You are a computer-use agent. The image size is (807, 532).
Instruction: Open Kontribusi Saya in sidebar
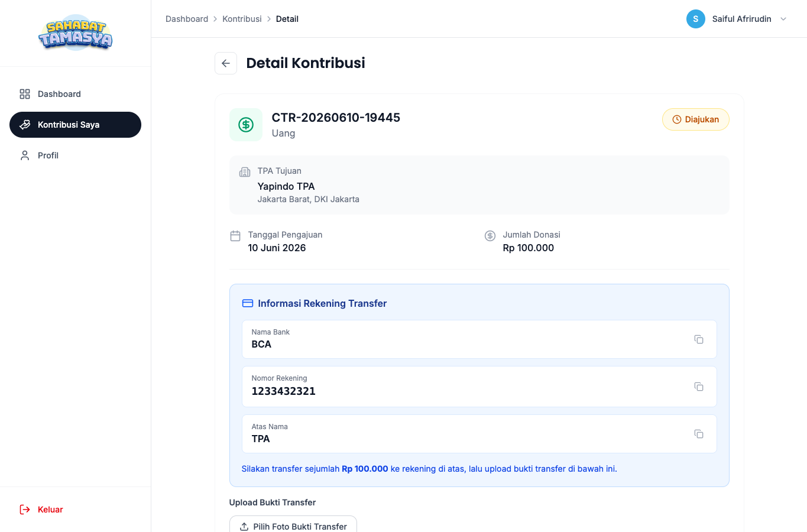75,125
